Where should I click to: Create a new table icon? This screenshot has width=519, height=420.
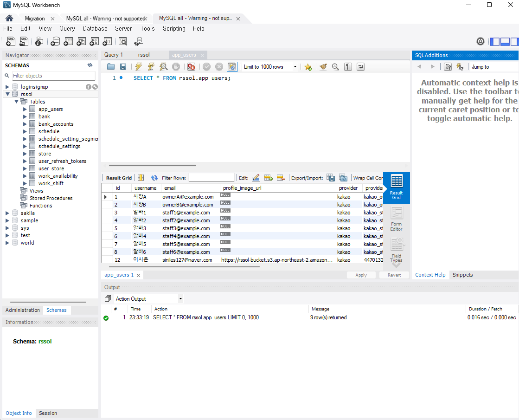68,41
